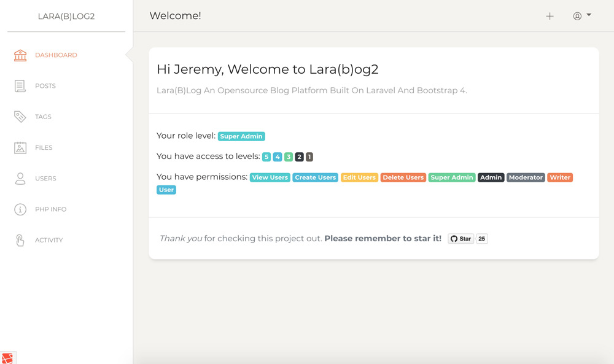614x364 pixels.
Task: Click the level 5 access badge
Action: [x=266, y=157]
